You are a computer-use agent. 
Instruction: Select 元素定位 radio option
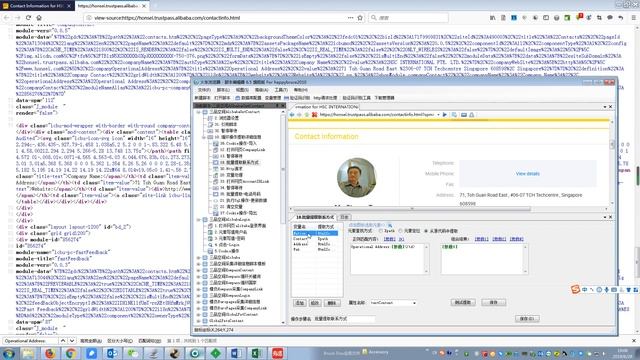coord(400,231)
